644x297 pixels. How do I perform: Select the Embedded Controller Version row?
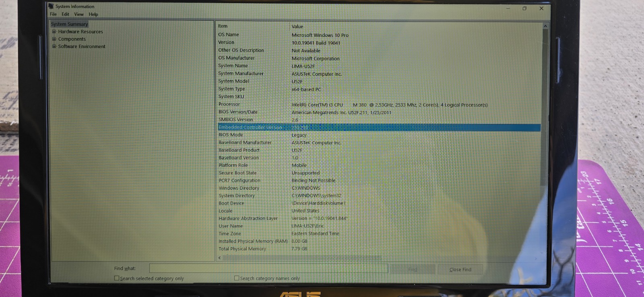click(x=378, y=127)
